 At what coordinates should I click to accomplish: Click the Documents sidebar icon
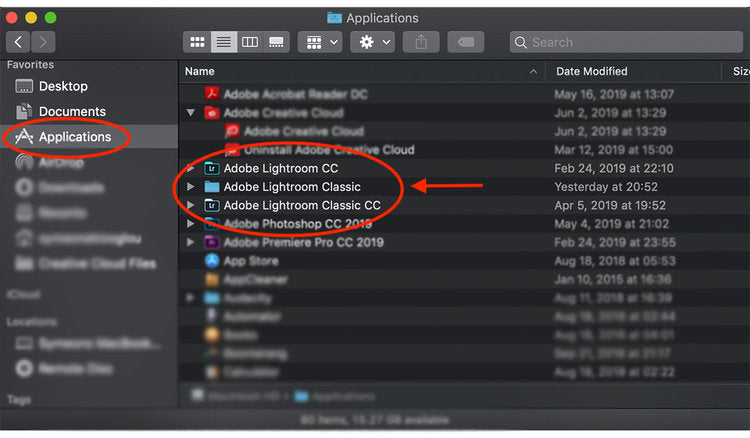[x=24, y=111]
